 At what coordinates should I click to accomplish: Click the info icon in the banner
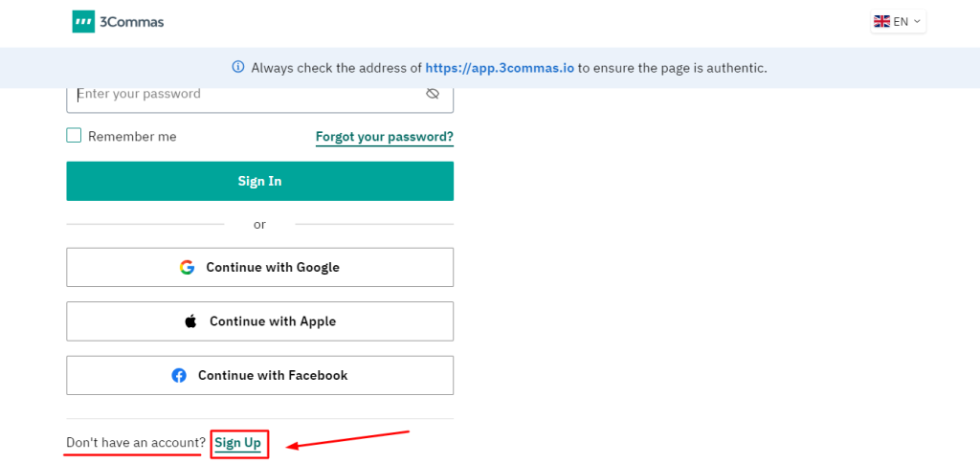(238, 67)
